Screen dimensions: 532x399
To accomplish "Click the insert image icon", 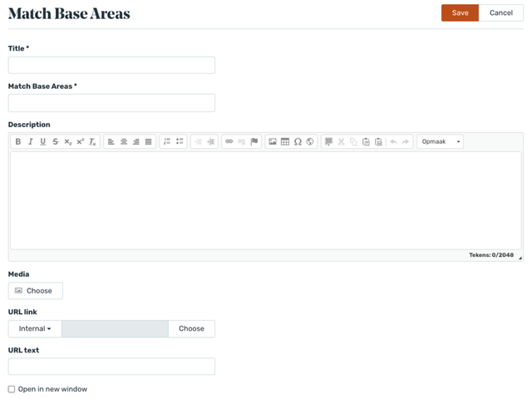I will [273, 142].
